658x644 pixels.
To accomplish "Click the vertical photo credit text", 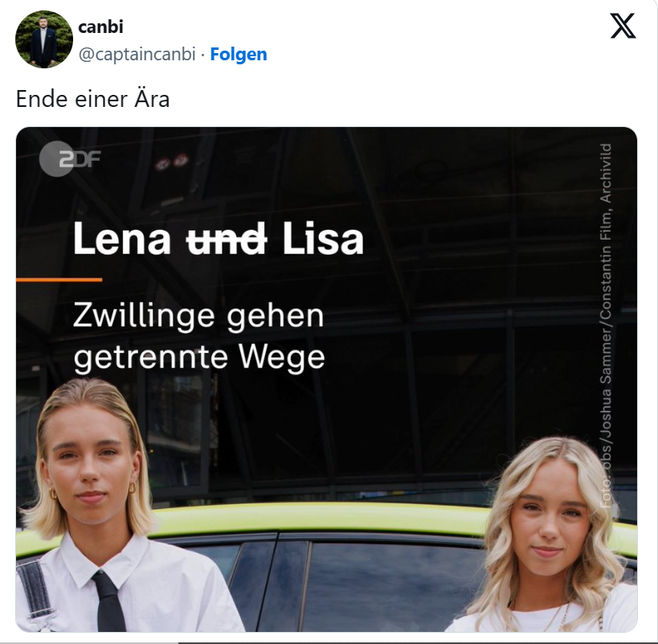I will 606,326.
